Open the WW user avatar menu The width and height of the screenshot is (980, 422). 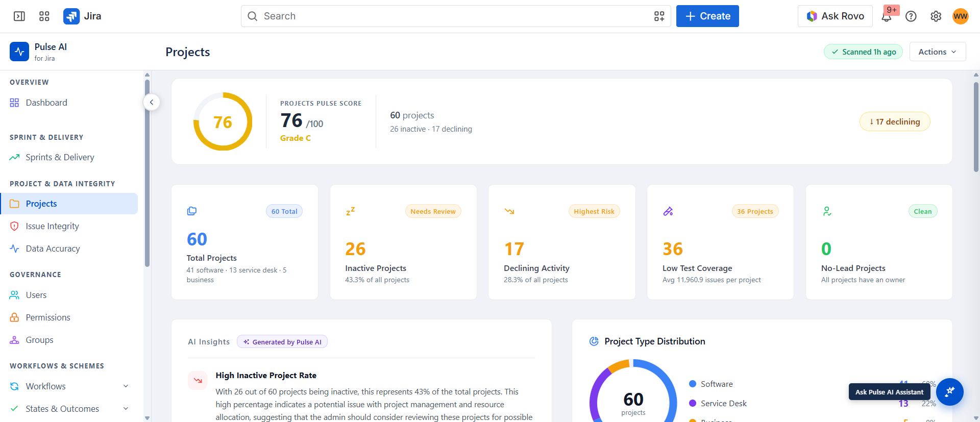(x=960, y=16)
